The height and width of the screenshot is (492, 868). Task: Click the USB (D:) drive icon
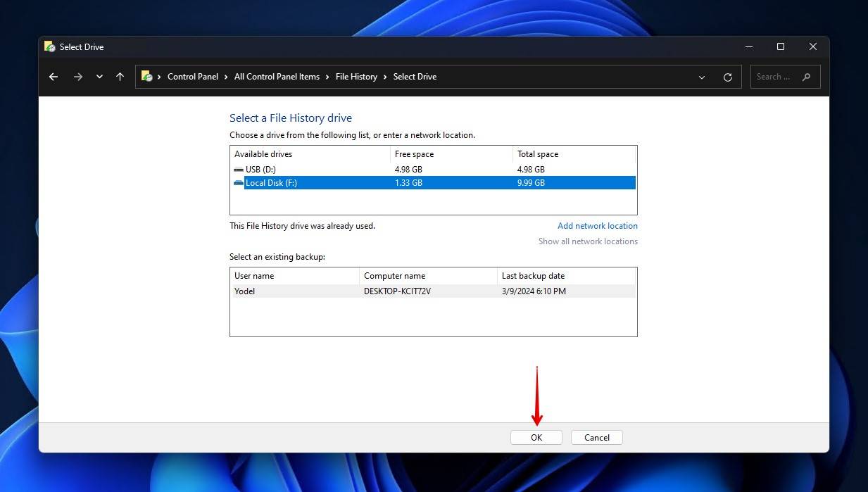coord(239,169)
